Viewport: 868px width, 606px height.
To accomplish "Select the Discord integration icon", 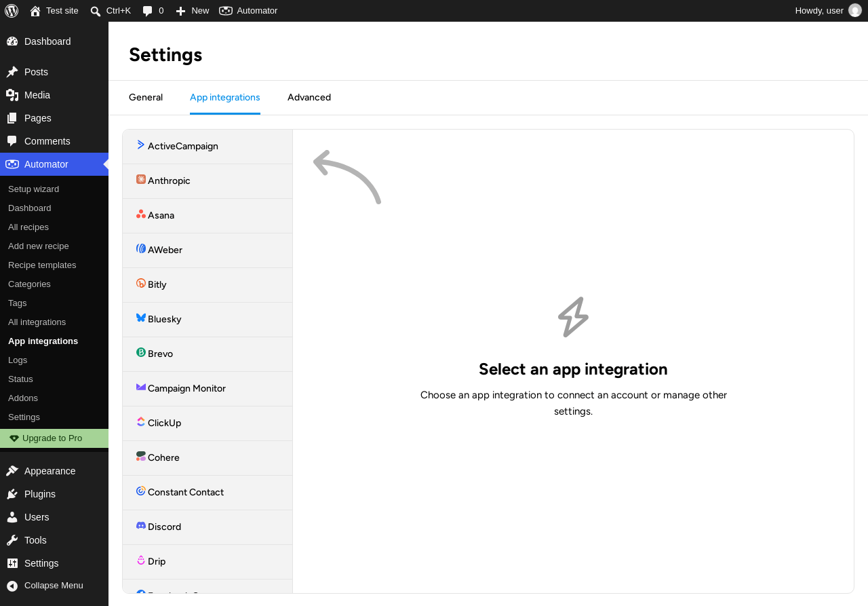I will pos(141,525).
